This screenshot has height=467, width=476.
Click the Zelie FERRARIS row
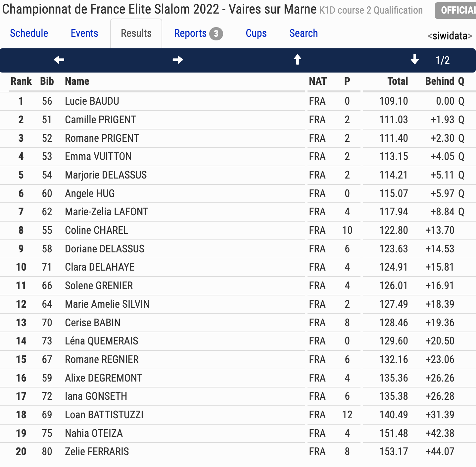coord(238,452)
